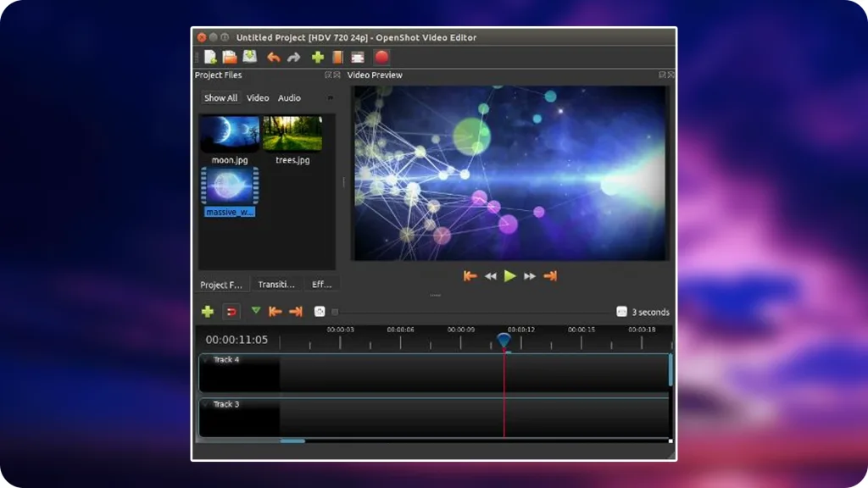Image resolution: width=868 pixels, height=488 pixels.
Task: Click the green plus Import Files icon
Action: coord(318,58)
